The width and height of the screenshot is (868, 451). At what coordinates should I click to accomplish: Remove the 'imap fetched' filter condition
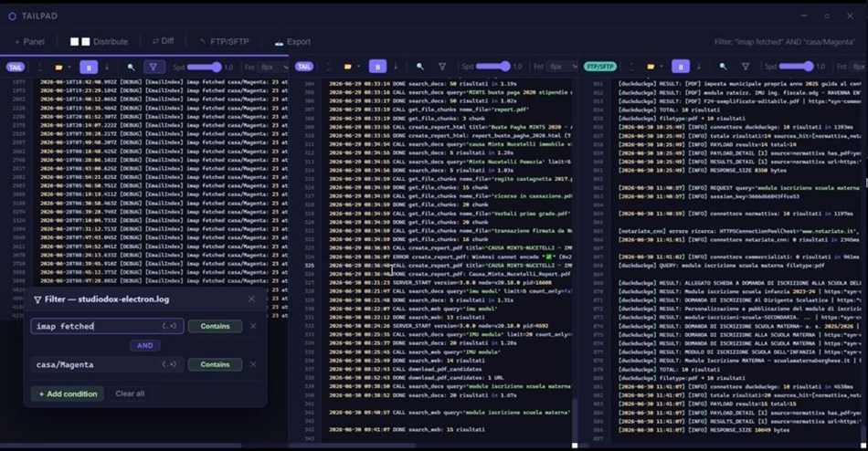pos(253,326)
